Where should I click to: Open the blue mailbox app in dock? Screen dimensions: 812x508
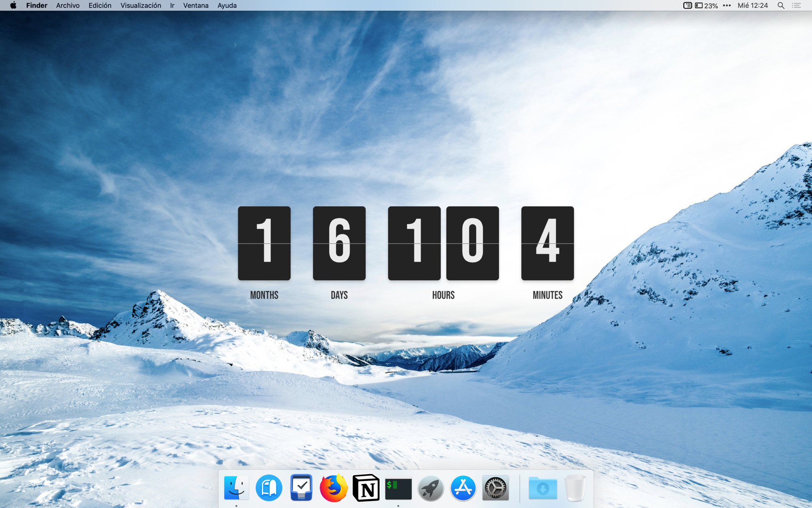tap(269, 488)
